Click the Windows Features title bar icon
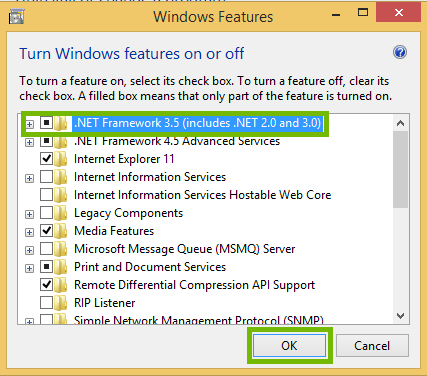 [17, 17]
